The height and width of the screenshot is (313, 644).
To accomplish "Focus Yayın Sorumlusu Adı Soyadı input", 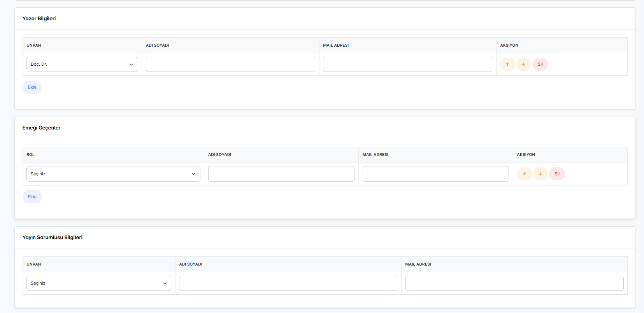I will (x=288, y=283).
